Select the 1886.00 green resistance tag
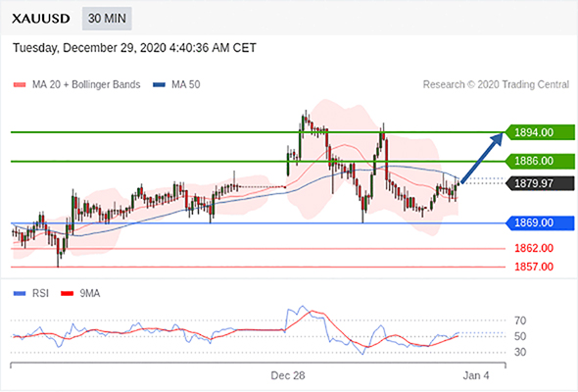Screen dimensions: 578x392 pos(539,161)
